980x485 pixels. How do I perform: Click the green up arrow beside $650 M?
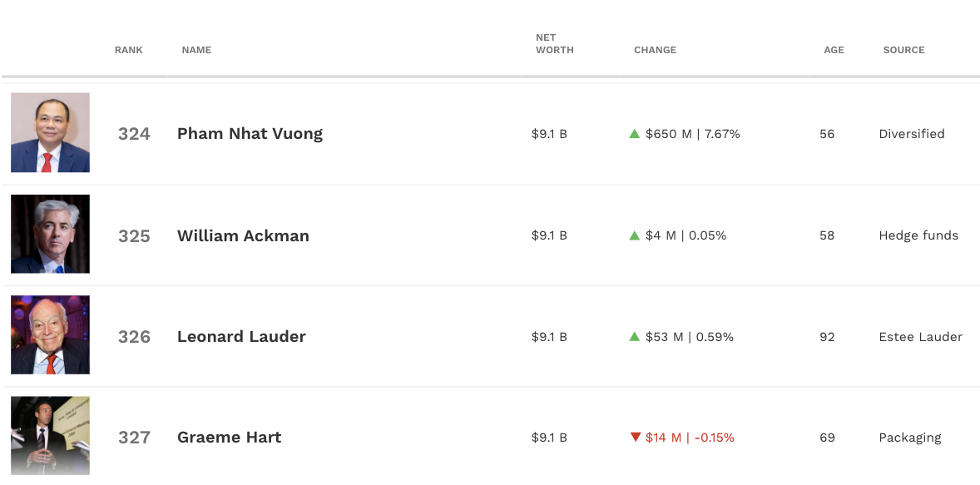[635, 133]
